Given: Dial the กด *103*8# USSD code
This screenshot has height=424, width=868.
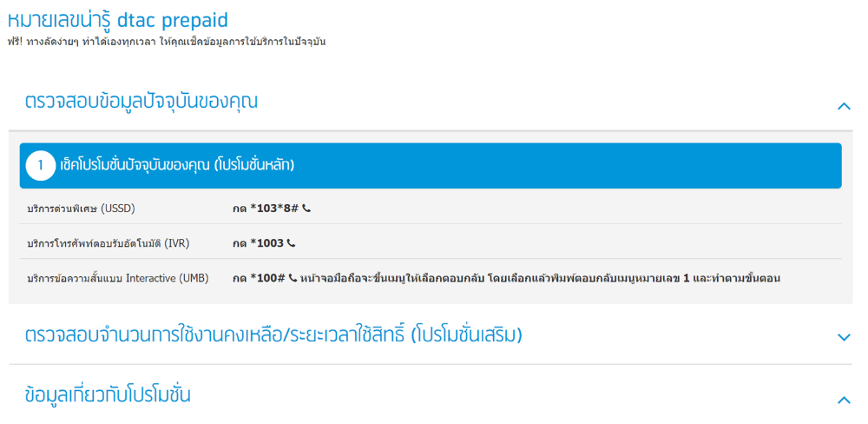Looking at the screenshot, I should tap(266, 209).
